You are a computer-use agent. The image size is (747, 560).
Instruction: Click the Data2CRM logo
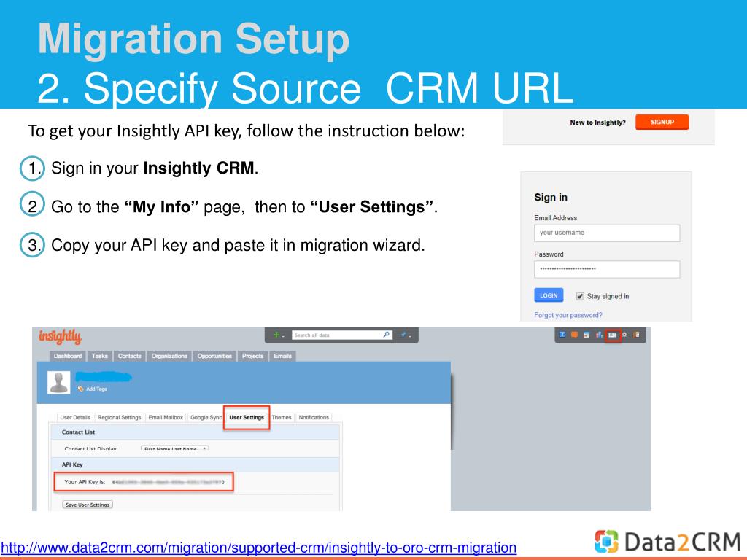tap(667, 542)
